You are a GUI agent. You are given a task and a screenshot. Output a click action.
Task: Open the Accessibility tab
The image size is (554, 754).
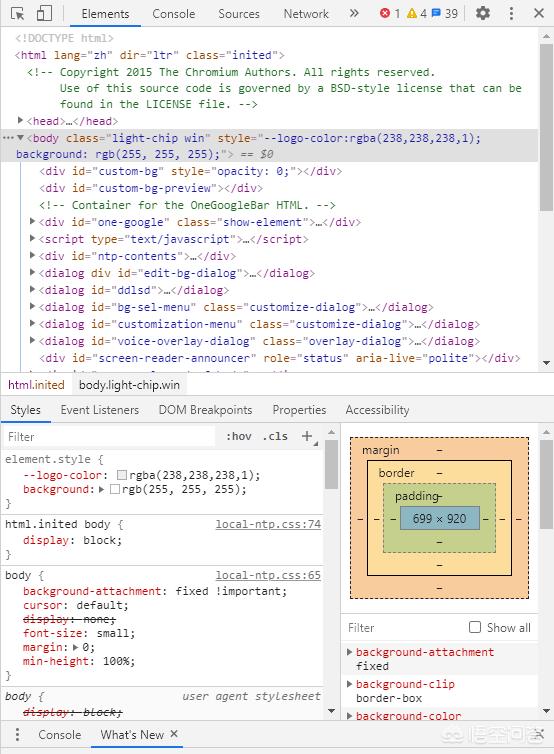point(377,410)
